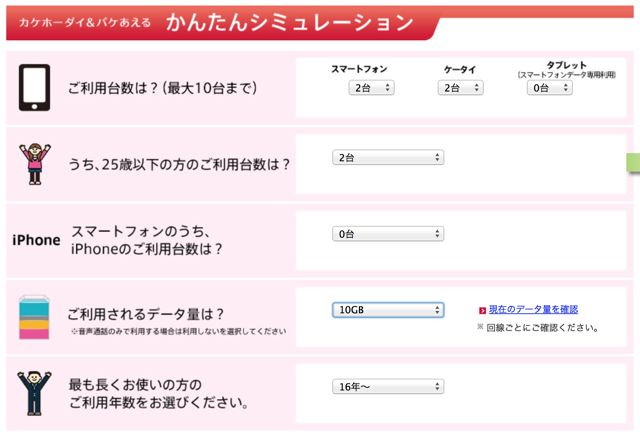Image resolution: width=640 pixels, height=436 pixels.
Task: Open the スマートフォン count dropdown
Action: pos(371,88)
